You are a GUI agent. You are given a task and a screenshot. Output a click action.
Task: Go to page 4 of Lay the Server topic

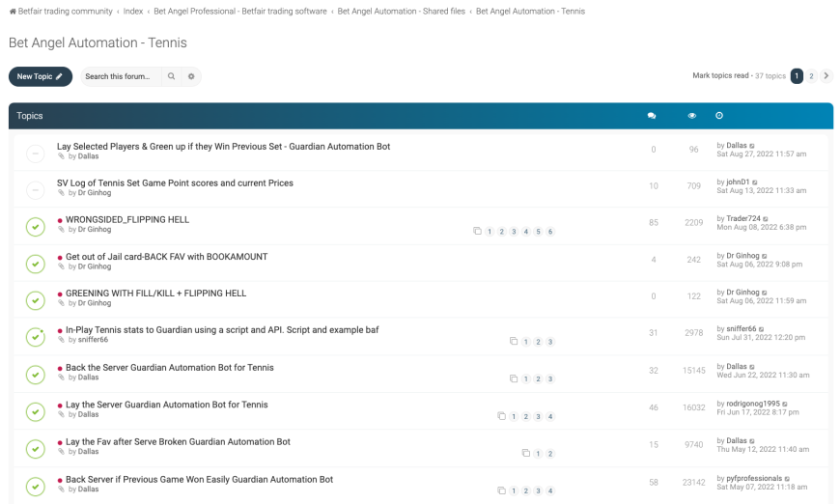[550, 416]
